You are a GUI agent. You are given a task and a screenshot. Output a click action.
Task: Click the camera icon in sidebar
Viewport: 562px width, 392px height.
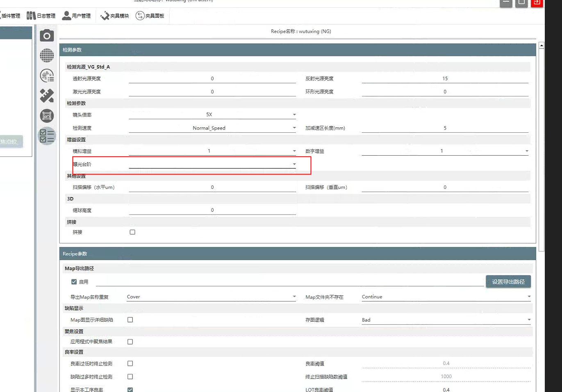(47, 36)
